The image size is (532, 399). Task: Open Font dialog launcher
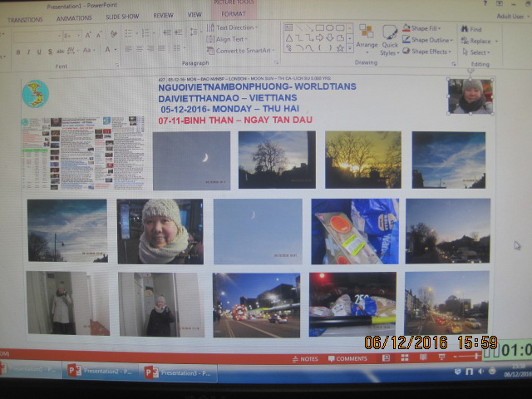click(x=116, y=65)
